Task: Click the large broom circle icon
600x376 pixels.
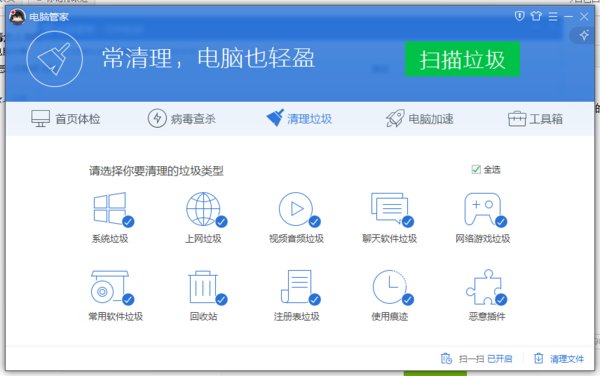Action: (x=54, y=59)
